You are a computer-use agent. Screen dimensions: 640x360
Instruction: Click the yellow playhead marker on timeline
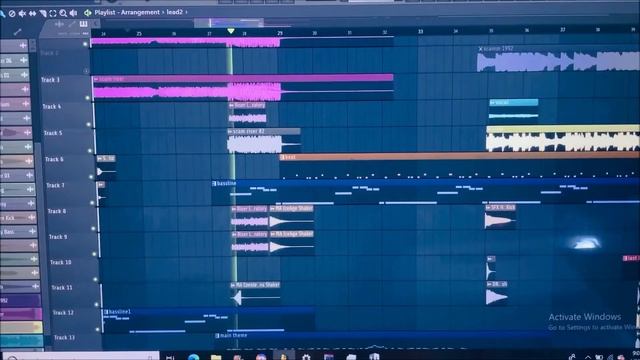tap(231, 31)
